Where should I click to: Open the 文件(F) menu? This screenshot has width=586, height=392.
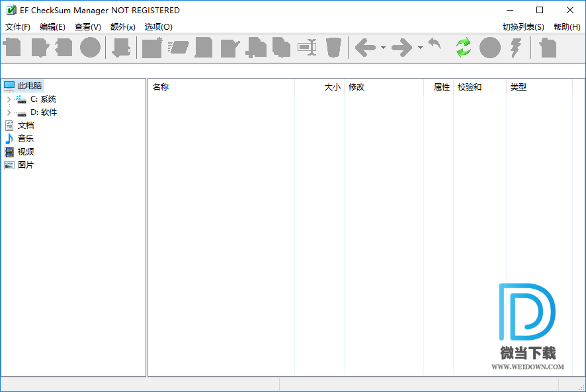click(18, 27)
